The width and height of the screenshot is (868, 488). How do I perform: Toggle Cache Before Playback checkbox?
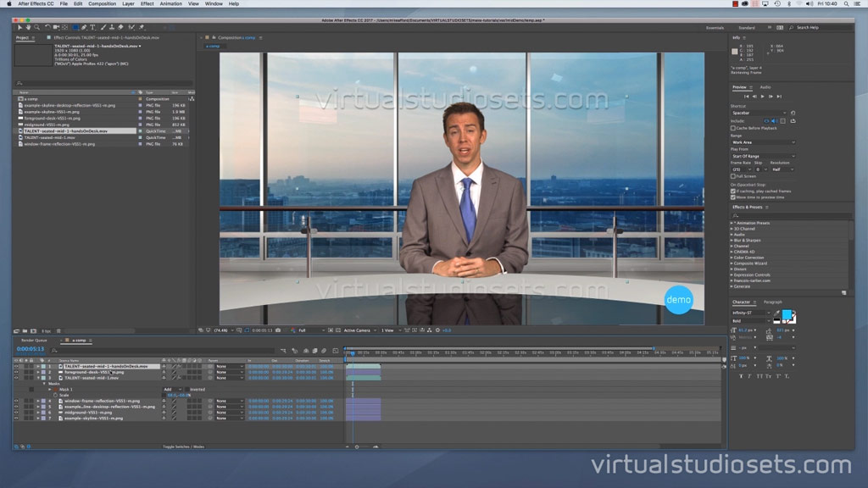click(733, 129)
